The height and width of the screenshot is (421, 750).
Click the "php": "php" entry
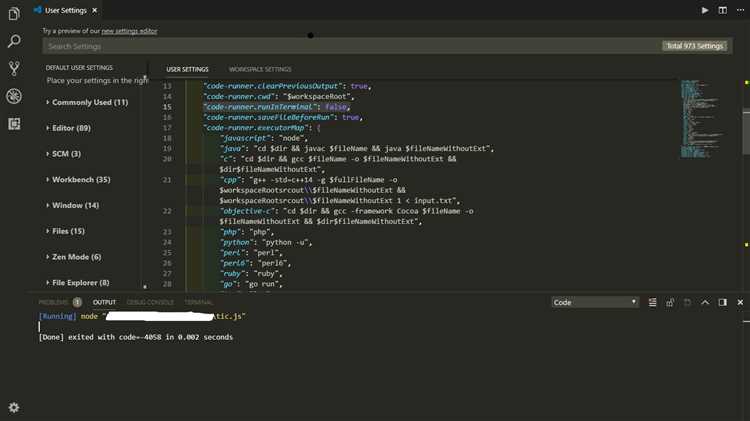247,233
